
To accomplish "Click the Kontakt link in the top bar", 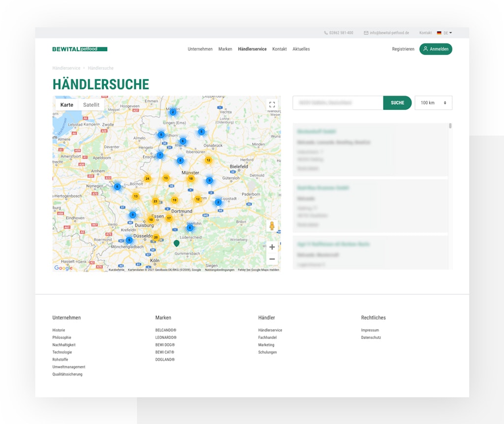I will pyautogui.click(x=425, y=33).
